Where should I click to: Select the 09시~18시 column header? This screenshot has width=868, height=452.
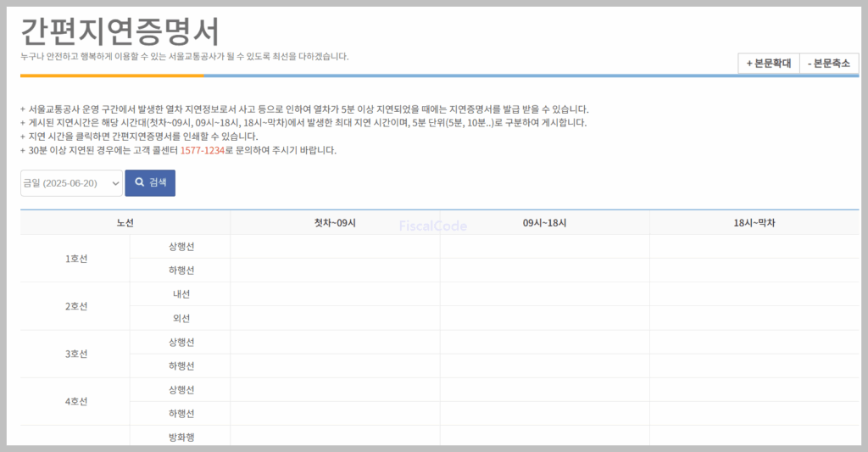(544, 223)
